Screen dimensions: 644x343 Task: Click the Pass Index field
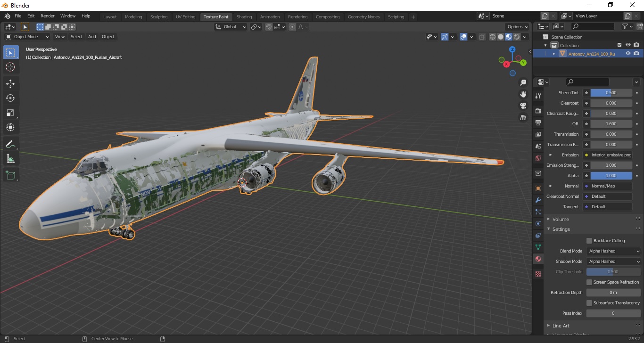pos(613,313)
